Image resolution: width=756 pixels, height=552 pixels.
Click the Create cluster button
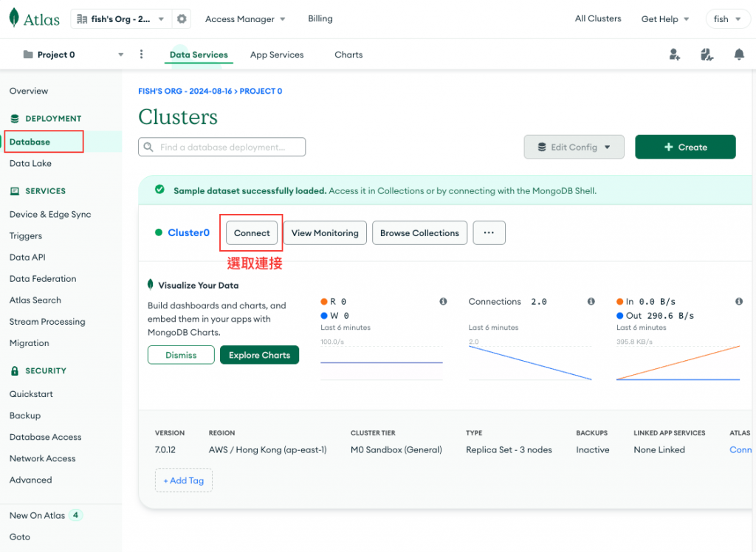[x=685, y=147]
